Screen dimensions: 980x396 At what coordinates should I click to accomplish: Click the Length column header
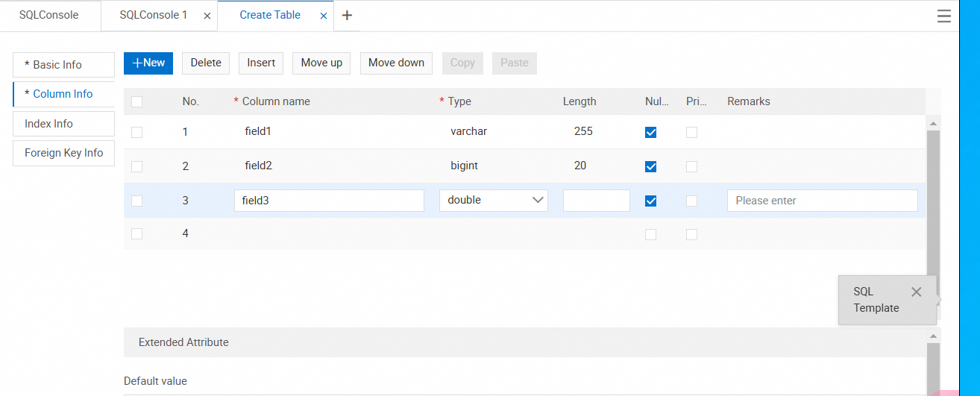[x=579, y=101]
